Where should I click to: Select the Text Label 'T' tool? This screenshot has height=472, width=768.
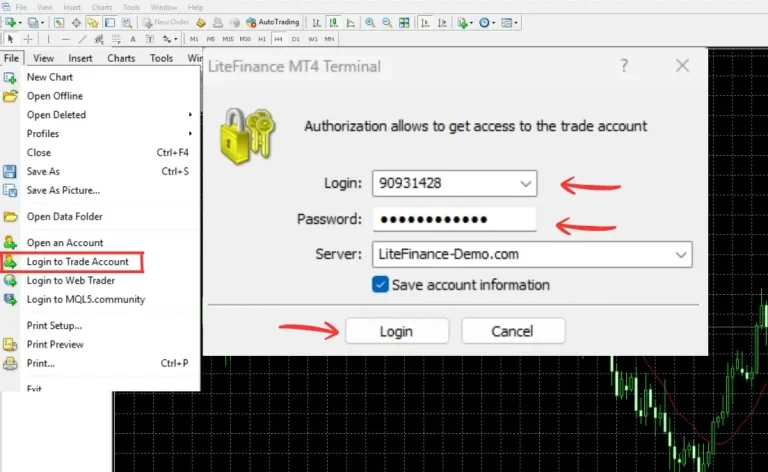(x=150, y=39)
